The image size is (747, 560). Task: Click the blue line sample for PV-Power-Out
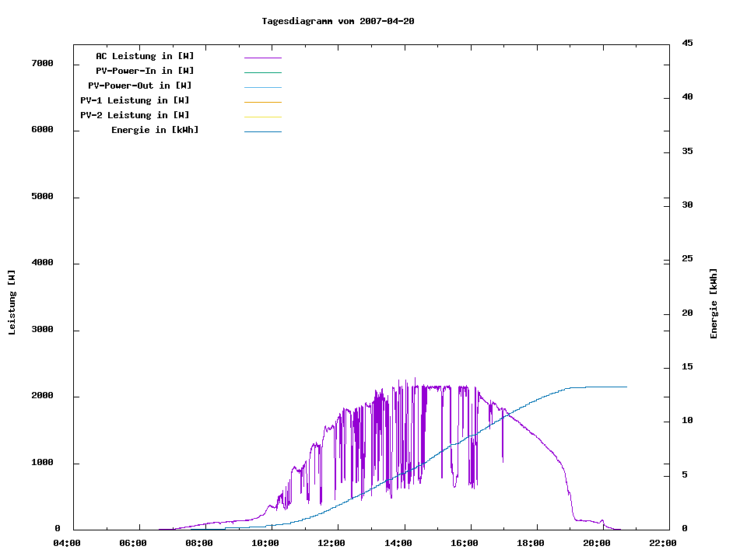(262, 87)
